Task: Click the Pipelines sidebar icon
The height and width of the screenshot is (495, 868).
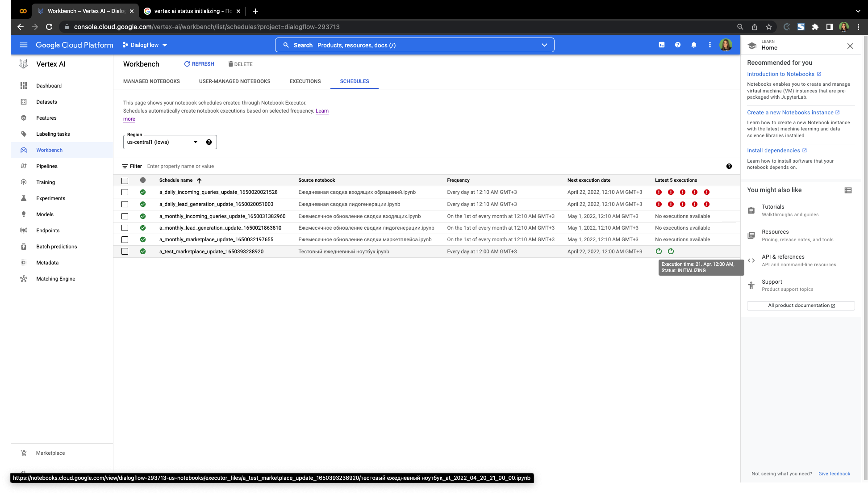Action: tap(24, 166)
